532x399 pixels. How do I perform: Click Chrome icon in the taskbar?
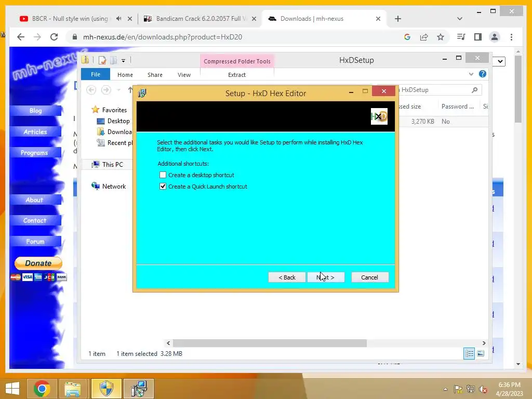coord(42,389)
